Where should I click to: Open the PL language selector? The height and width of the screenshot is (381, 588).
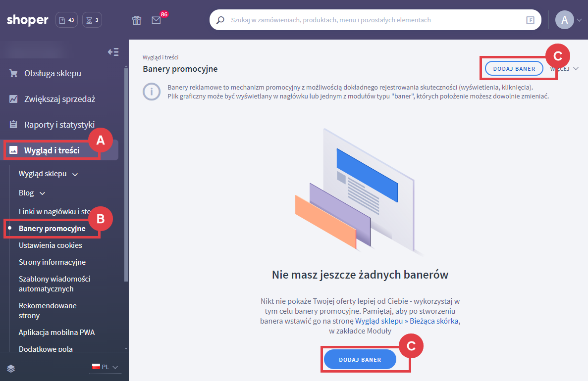click(105, 367)
